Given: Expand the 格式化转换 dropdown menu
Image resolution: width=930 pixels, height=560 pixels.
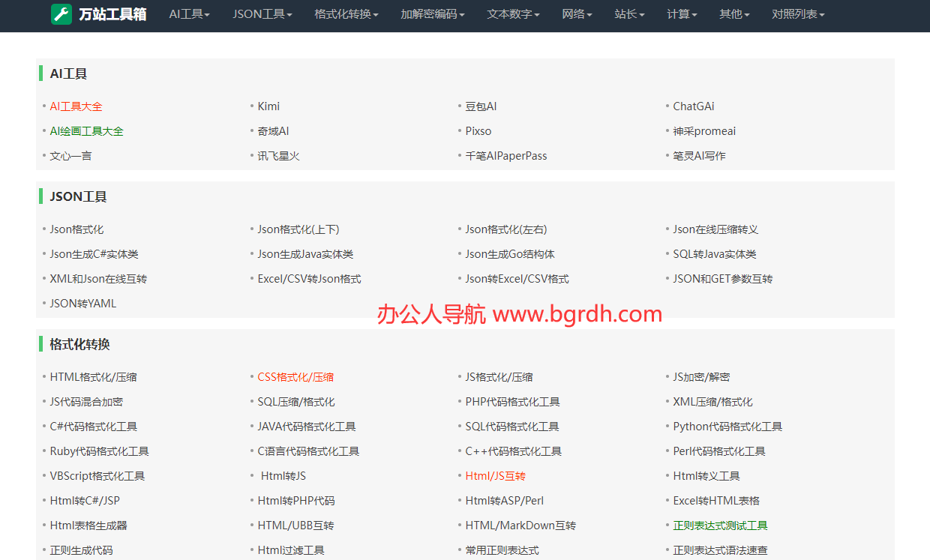Looking at the screenshot, I should 346,14.
